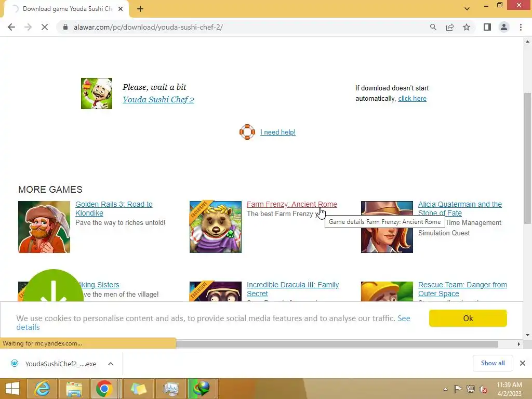The width and height of the screenshot is (532, 399).
Task: Click the lock icon in address bar
Action: click(65, 27)
